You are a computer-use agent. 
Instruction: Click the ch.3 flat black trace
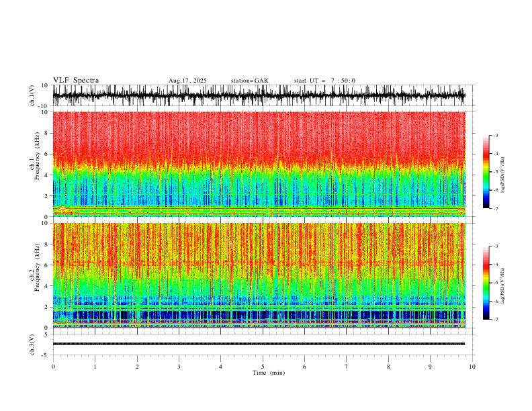(259, 344)
